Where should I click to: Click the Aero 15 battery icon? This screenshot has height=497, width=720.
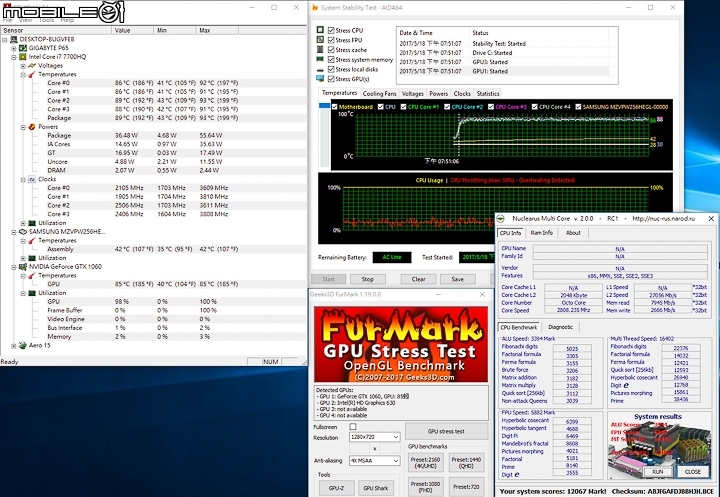point(22,345)
